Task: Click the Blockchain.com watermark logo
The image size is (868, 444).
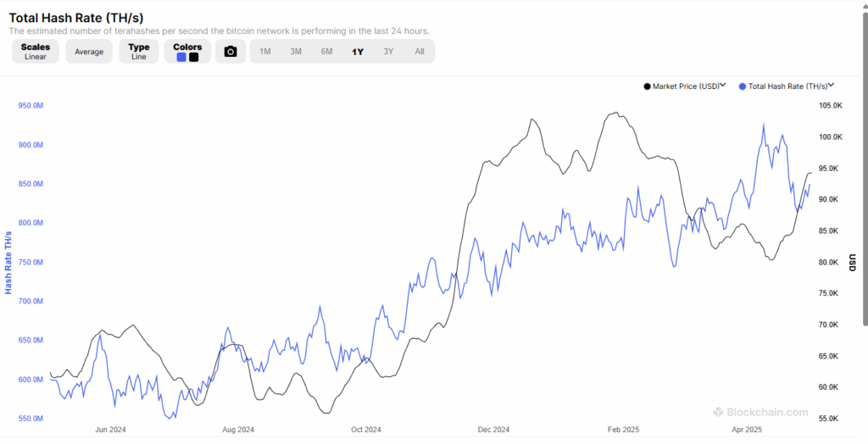Action: (x=760, y=413)
